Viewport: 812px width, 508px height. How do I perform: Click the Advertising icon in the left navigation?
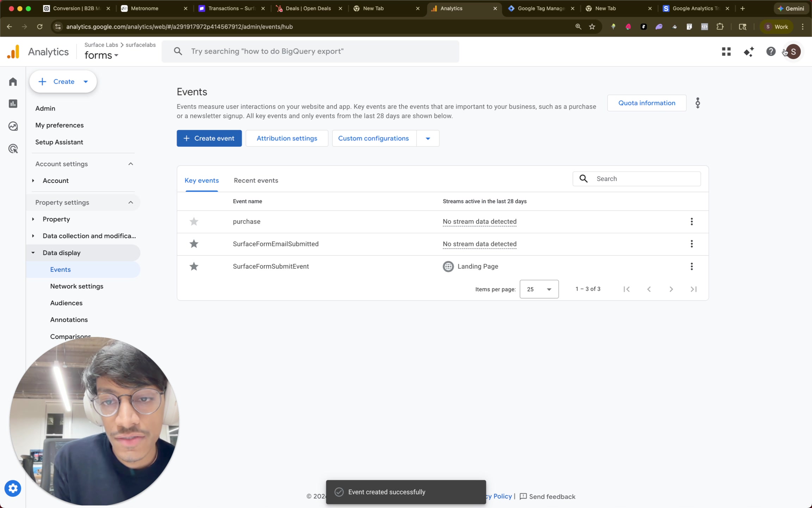[13, 148]
